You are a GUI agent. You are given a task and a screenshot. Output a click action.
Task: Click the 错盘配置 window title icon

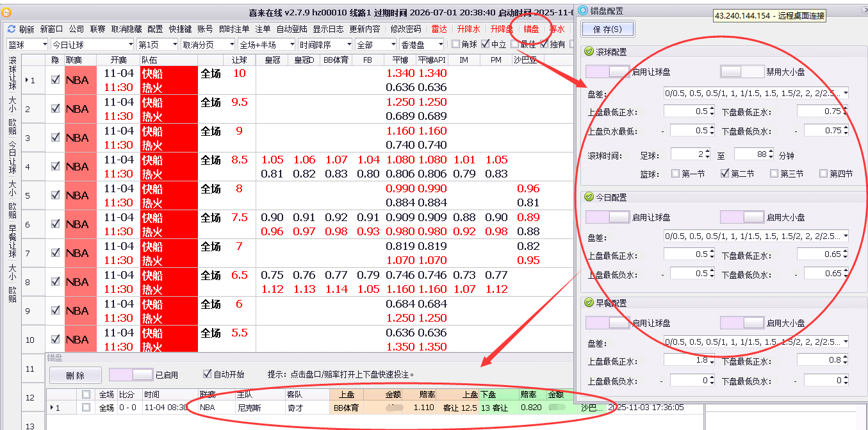pyautogui.click(x=582, y=10)
